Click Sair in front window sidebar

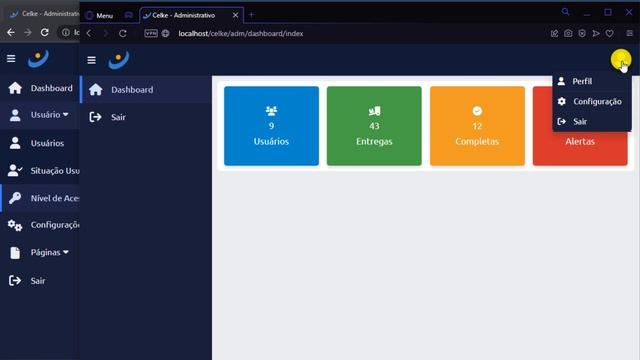coord(146,117)
